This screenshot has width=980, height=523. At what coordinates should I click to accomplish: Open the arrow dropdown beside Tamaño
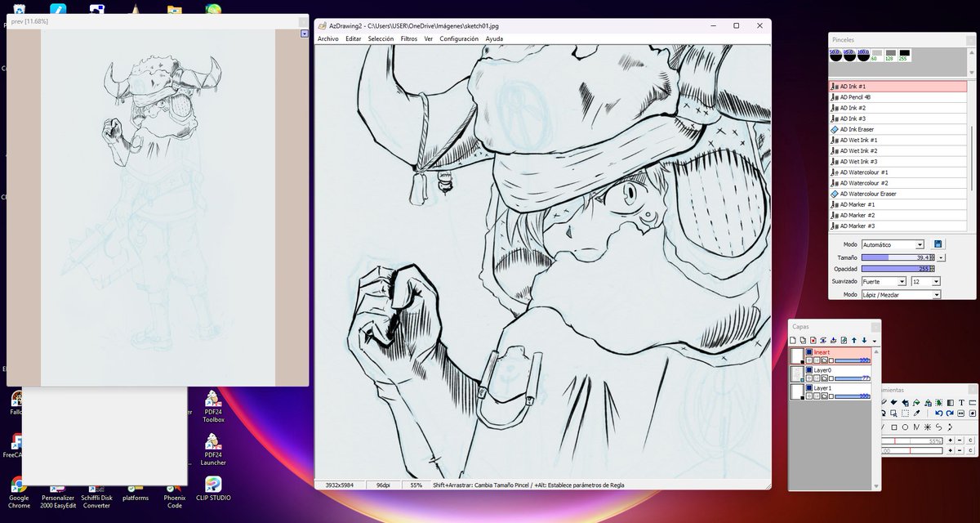(x=941, y=257)
